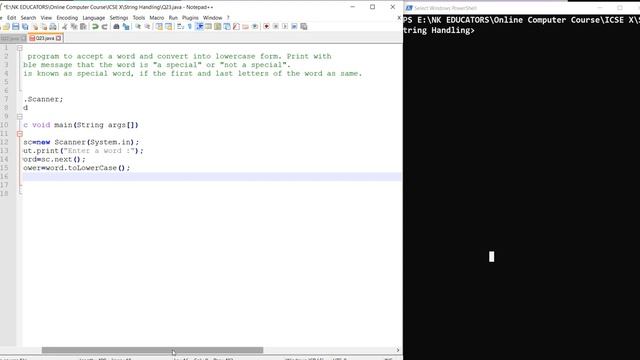The width and height of the screenshot is (640, 360).
Task: Open a file with the toolbar folder icon
Action: [6, 27]
